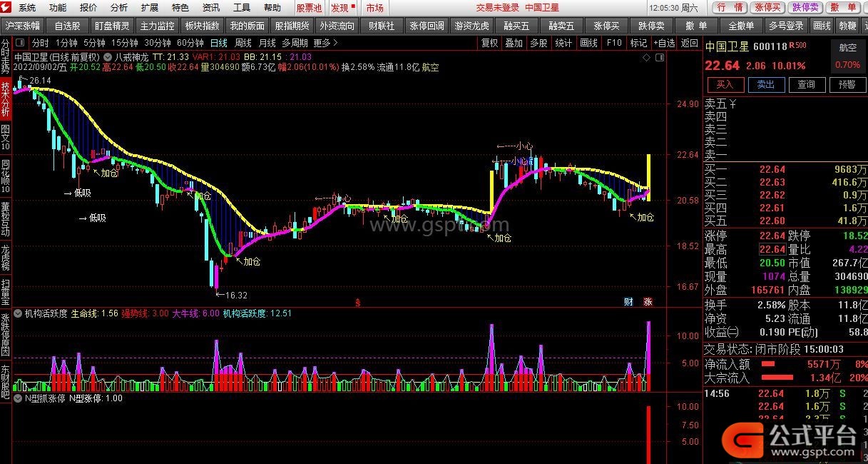Click the 自选股 toolbar button
This screenshot has width=868, height=464.
(67, 26)
